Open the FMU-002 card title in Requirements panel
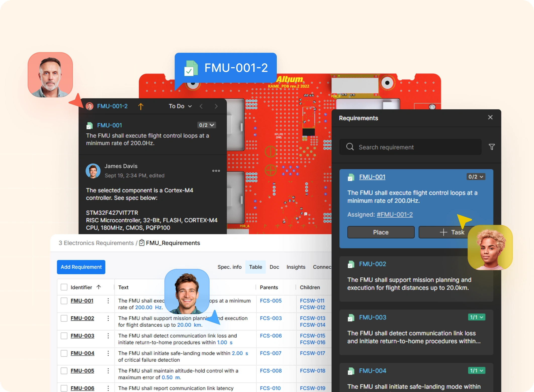Viewport: 534px width, 392px height. (x=373, y=264)
